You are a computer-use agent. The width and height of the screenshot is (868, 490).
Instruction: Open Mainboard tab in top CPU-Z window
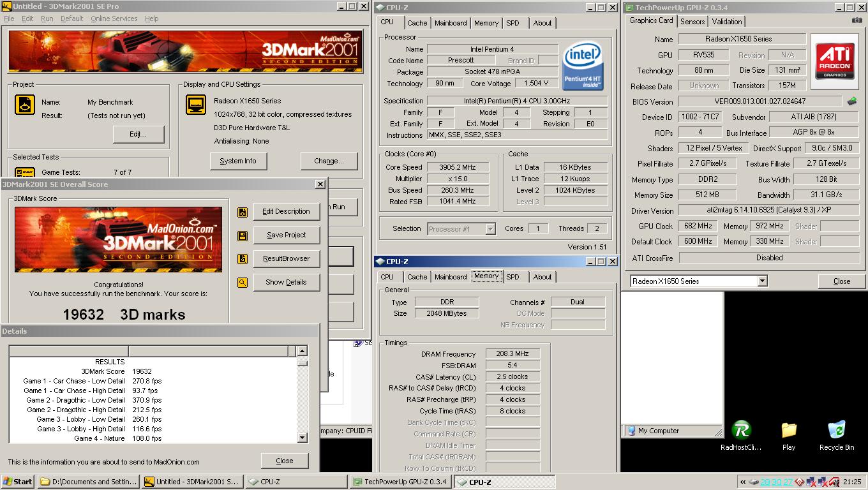(451, 23)
